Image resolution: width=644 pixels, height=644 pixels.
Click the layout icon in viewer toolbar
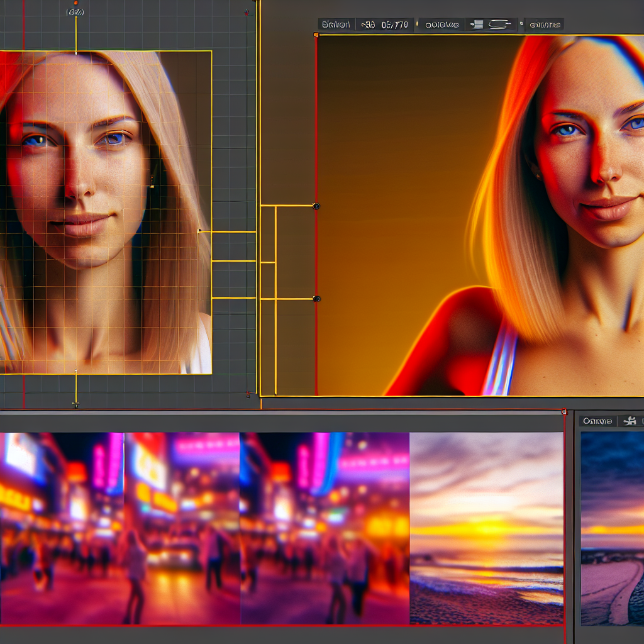477,25
